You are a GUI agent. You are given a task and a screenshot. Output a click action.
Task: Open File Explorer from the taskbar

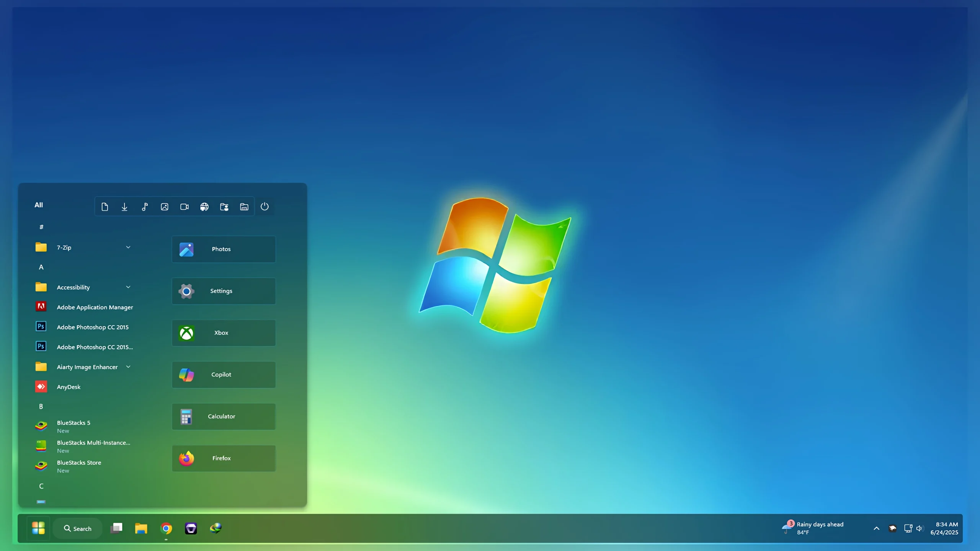141,528
